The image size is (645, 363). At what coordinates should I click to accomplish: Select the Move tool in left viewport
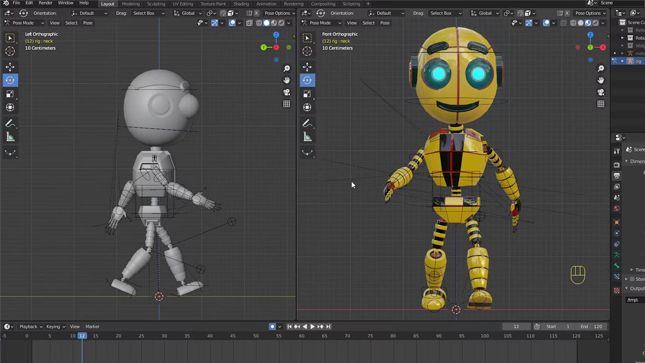tap(10, 66)
